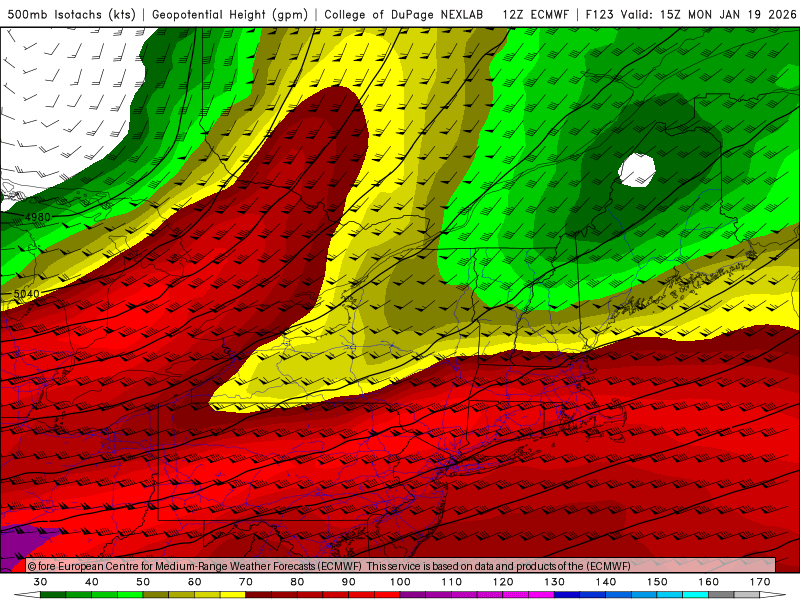Click the ECMWF copyright notice banner

tap(401, 566)
